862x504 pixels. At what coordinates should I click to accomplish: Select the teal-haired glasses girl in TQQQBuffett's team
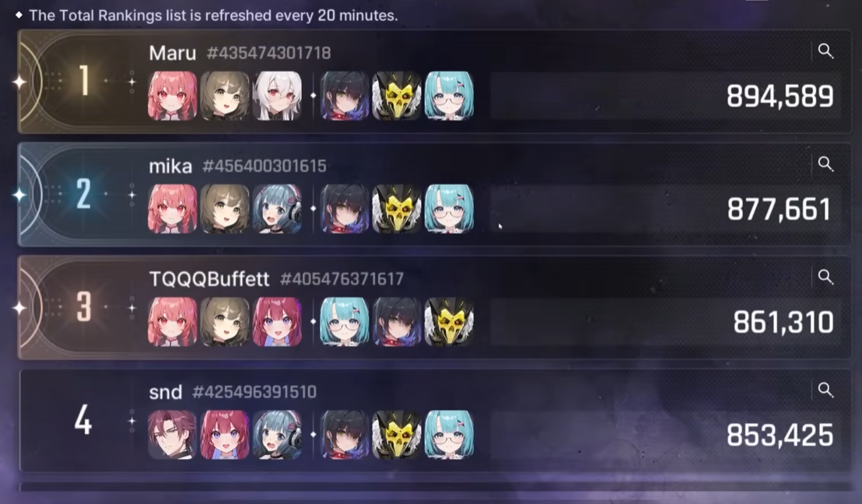[x=345, y=322]
